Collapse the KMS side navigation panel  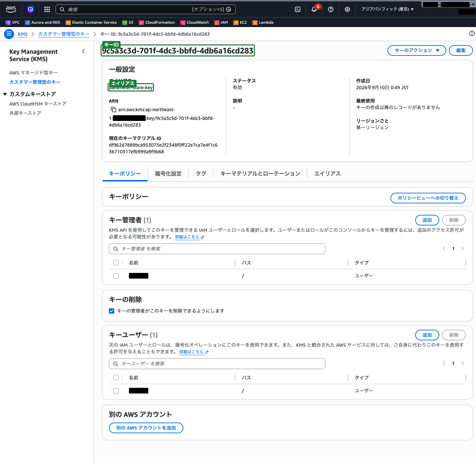(x=84, y=51)
